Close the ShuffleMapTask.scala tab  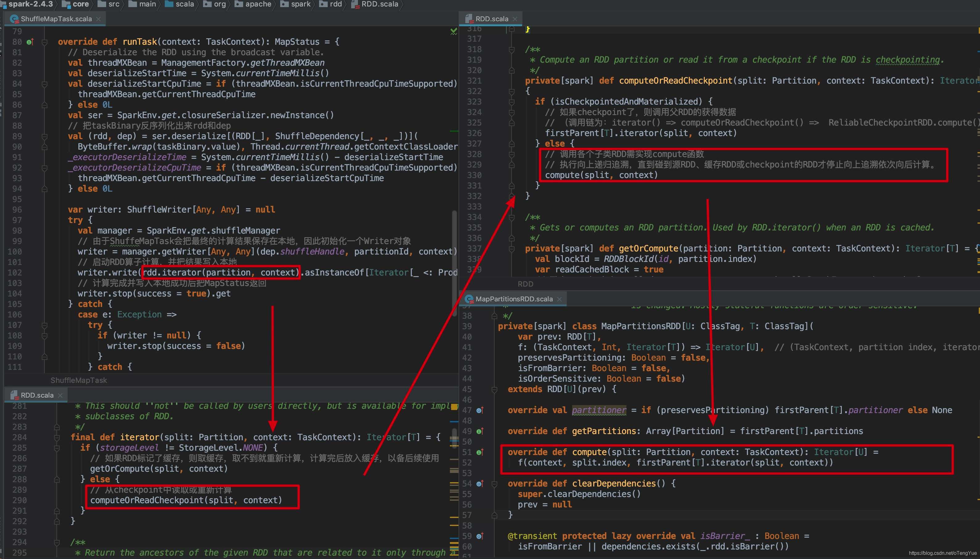click(x=98, y=19)
